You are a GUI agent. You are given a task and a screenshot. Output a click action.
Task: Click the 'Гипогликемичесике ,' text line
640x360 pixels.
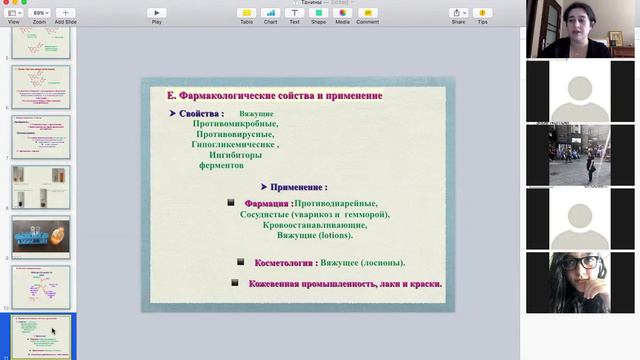(235, 144)
